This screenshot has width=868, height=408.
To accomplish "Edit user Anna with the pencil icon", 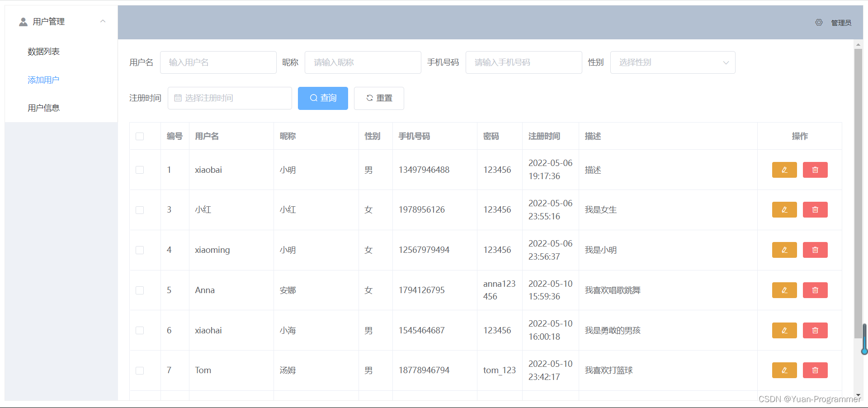I will tap(784, 290).
